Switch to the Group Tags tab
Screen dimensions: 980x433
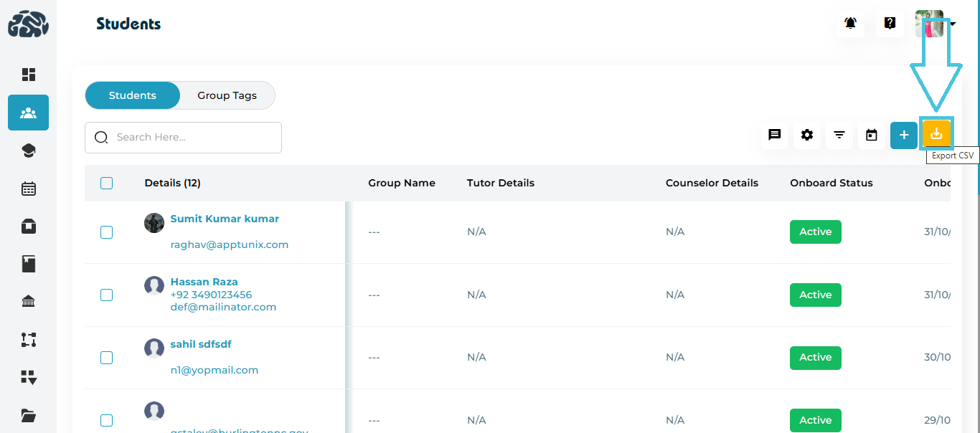coord(227,95)
